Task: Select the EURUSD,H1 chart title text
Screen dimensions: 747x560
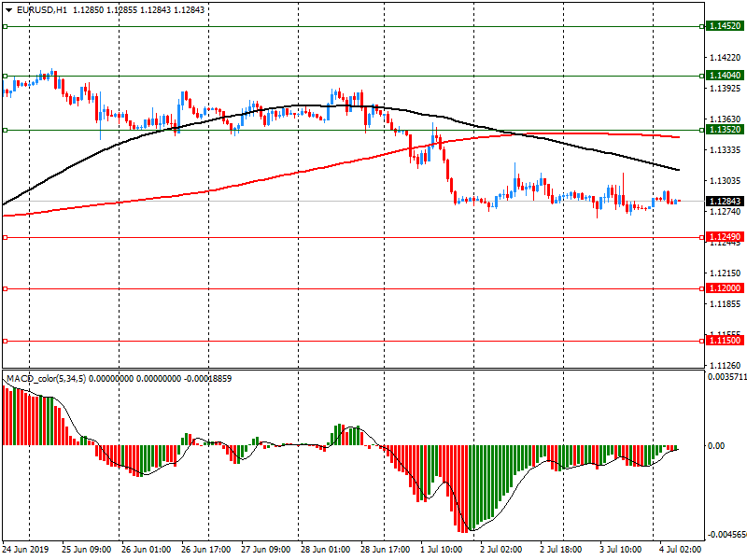Action: [42, 10]
